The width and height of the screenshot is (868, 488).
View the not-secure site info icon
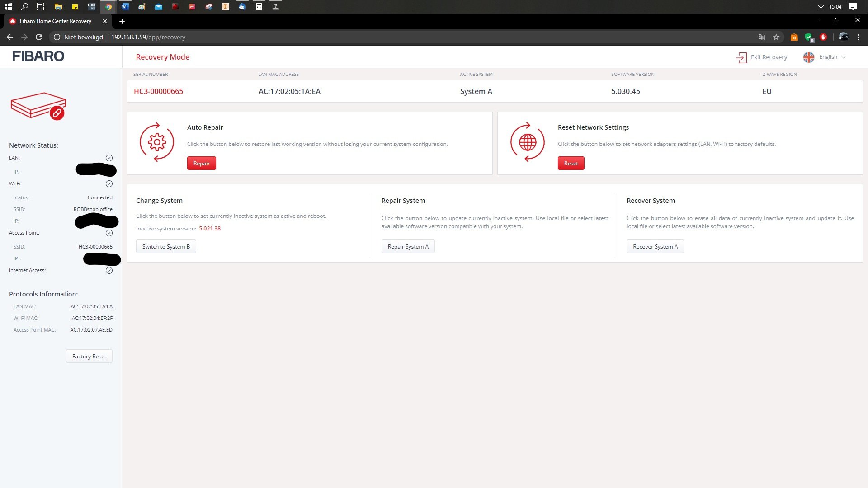click(57, 37)
